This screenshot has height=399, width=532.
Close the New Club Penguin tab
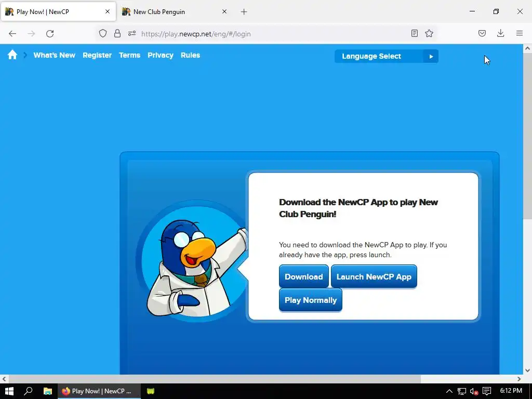pos(224,11)
